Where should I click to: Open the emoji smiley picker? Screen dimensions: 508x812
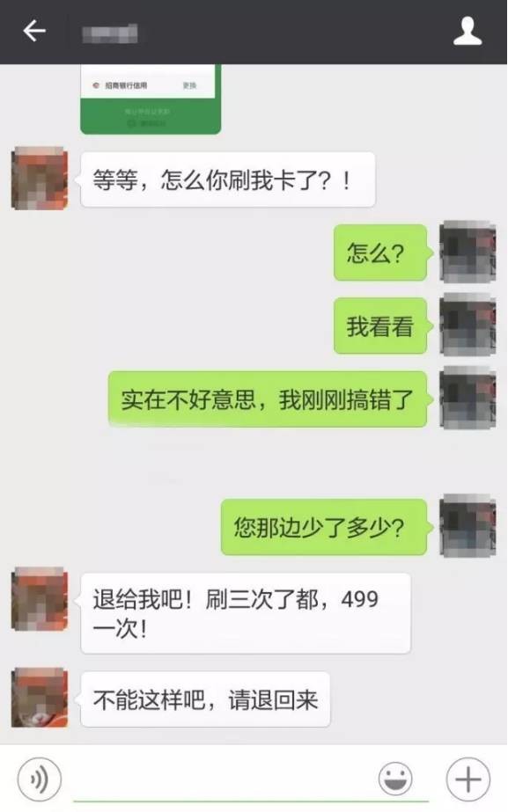coord(395,779)
